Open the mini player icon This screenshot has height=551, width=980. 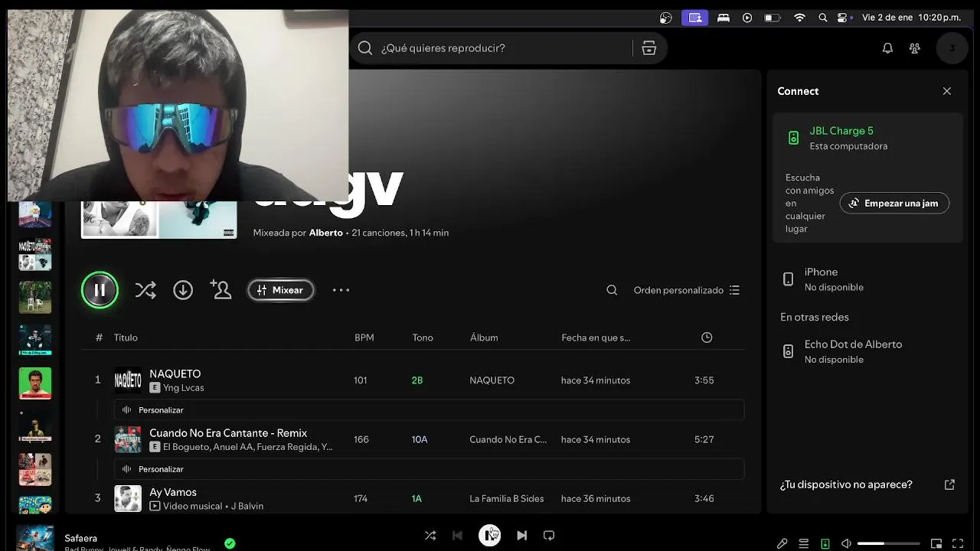(x=936, y=543)
